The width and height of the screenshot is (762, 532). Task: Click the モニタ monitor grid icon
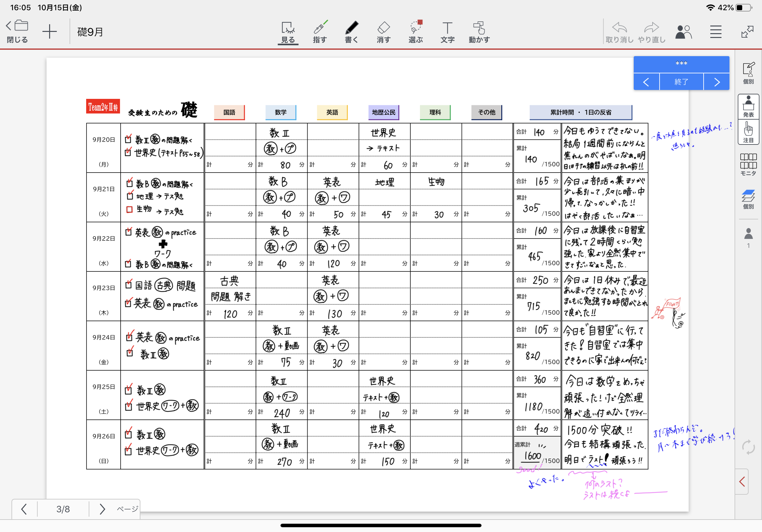(x=748, y=164)
